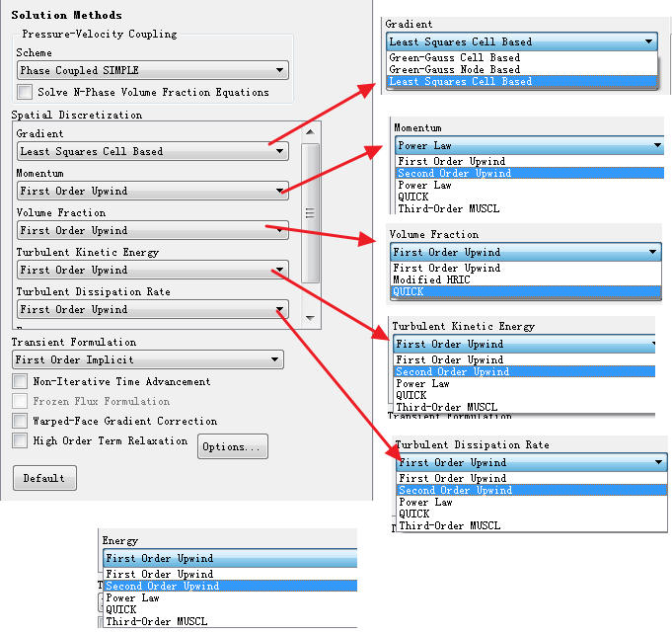Viewport: 672px width, 634px height.
Task: Select Third-Order MUSCL in Energy list
Action: pos(159,621)
